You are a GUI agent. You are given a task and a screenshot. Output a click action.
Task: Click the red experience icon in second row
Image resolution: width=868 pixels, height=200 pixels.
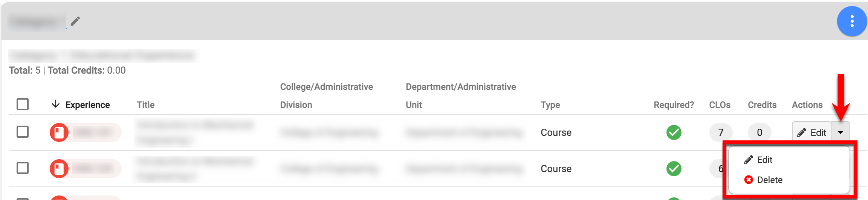click(x=59, y=168)
